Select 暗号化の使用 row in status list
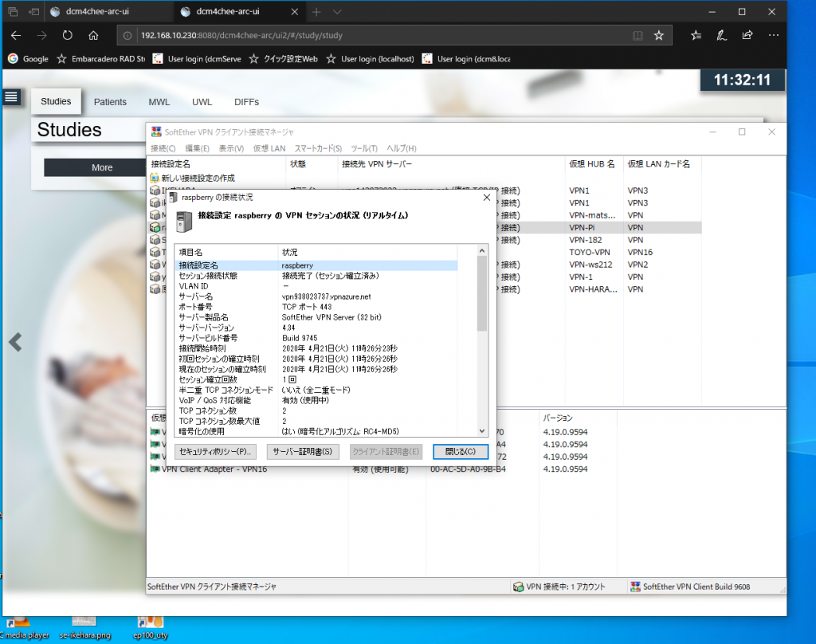816x644 pixels. 316,431
